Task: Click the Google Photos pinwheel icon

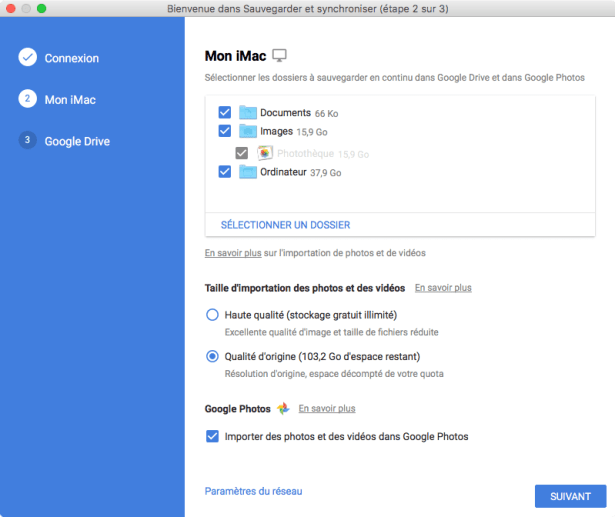Action: (283, 408)
